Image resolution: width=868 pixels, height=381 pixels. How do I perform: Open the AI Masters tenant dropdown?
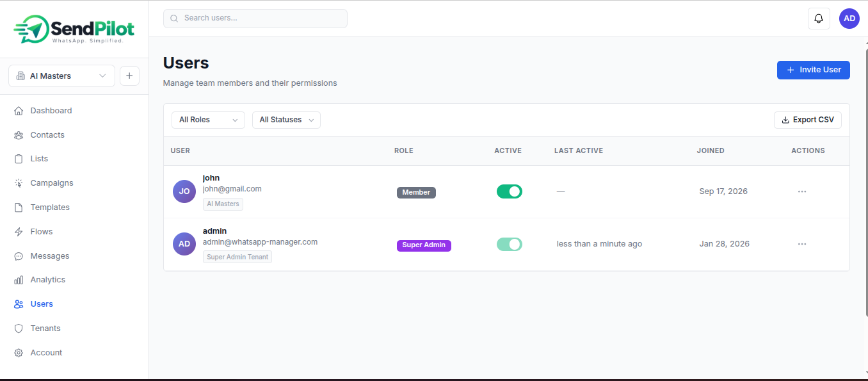[x=61, y=76]
